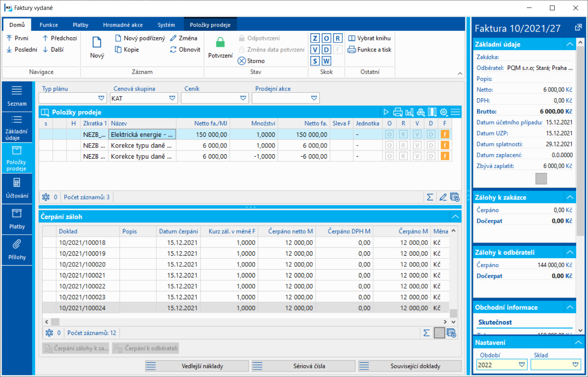Image resolution: width=588 pixels, height=377 pixels.
Task: Click the sum icon under the items table
Action: click(430, 197)
